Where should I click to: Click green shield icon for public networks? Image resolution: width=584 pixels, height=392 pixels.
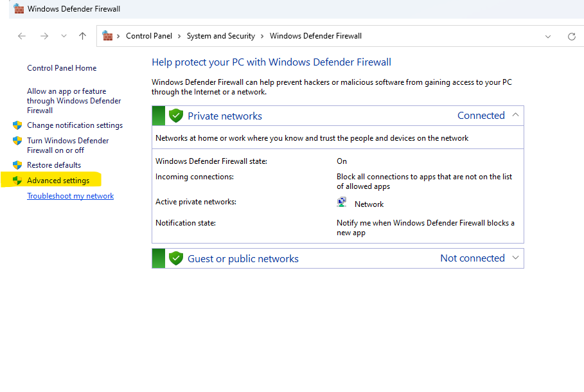click(176, 258)
